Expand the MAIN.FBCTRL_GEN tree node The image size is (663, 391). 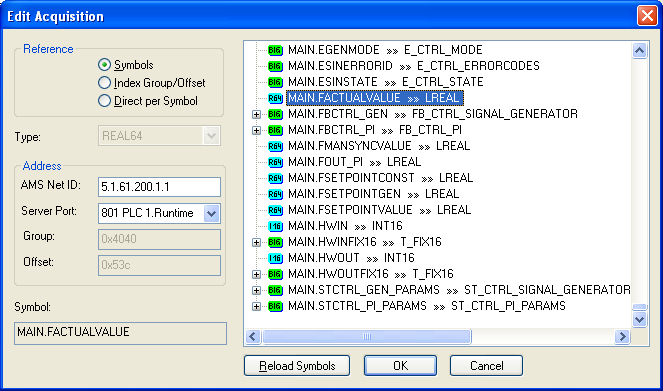256,115
